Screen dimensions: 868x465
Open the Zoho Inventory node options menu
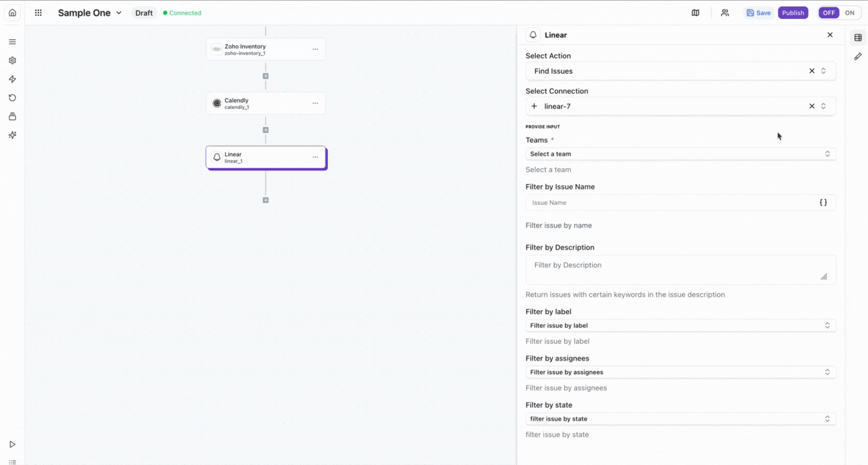(315, 49)
